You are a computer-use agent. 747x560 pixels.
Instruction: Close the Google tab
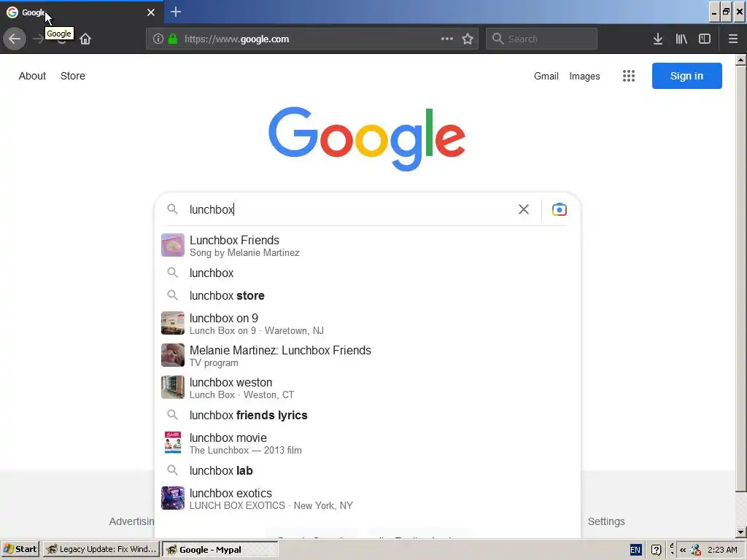pyautogui.click(x=151, y=12)
